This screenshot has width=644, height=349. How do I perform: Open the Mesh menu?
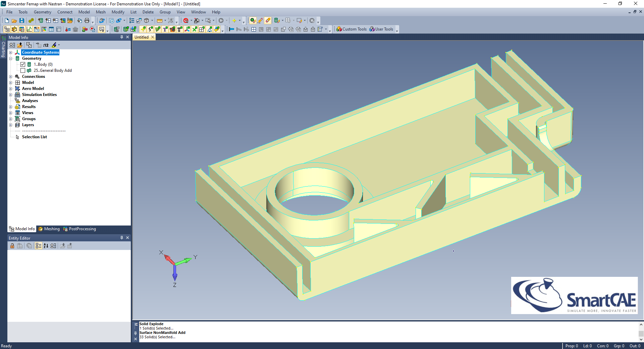[101, 12]
